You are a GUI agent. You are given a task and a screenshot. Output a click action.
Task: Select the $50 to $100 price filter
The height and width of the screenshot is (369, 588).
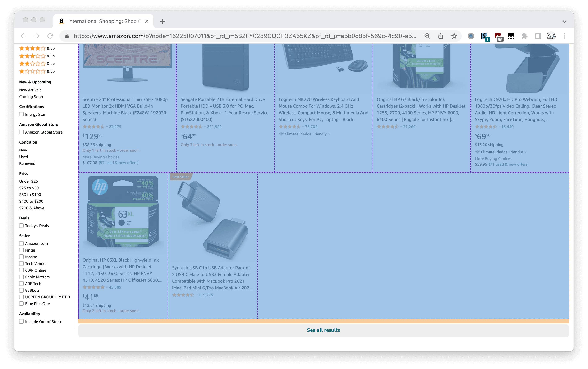tap(30, 195)
